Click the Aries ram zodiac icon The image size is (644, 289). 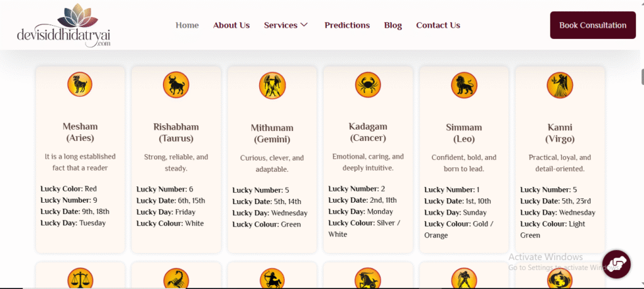coord(80,84)
